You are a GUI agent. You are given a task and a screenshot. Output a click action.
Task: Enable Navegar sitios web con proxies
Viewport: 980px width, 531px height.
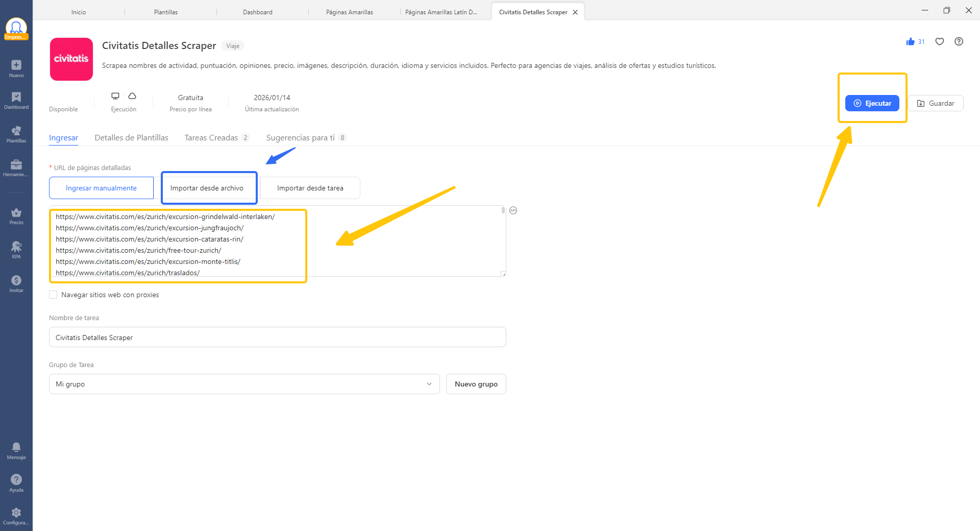point(53,295)
